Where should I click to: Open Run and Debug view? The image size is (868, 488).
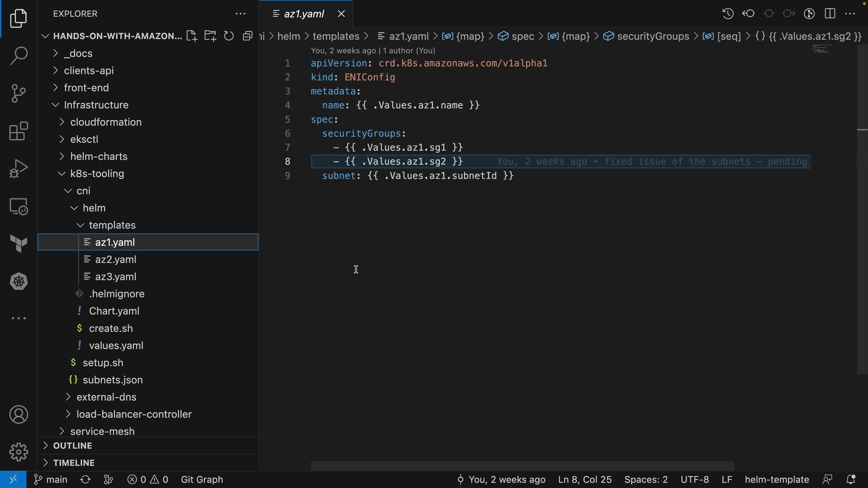click(19, 169)
